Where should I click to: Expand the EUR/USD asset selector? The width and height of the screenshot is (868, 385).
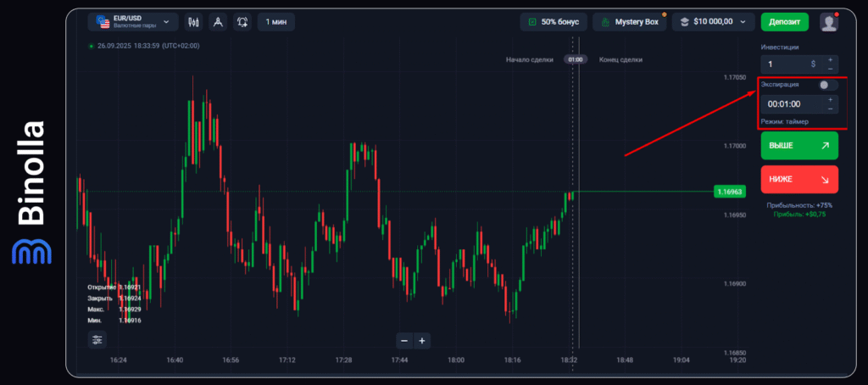click(x=131, y=22)
